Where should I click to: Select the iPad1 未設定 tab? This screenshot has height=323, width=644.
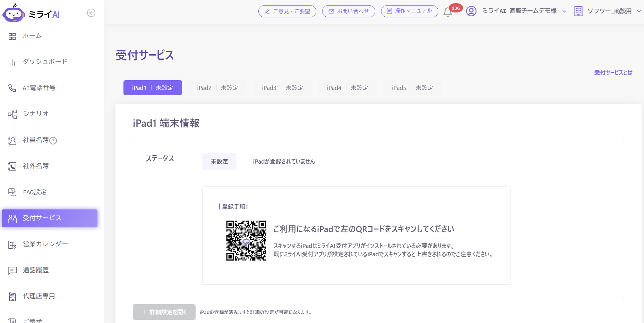[x=153, y=88]
